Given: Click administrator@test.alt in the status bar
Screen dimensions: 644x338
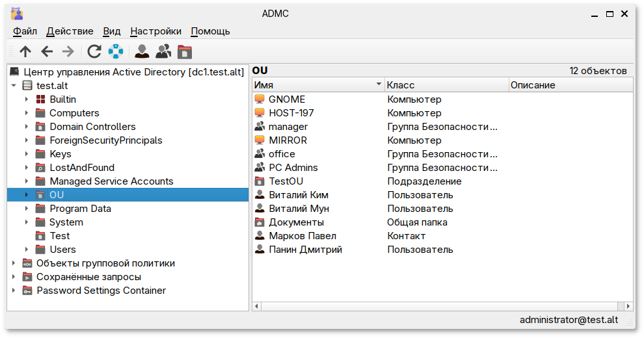Looking at the screenshot, I should (569, 320).
